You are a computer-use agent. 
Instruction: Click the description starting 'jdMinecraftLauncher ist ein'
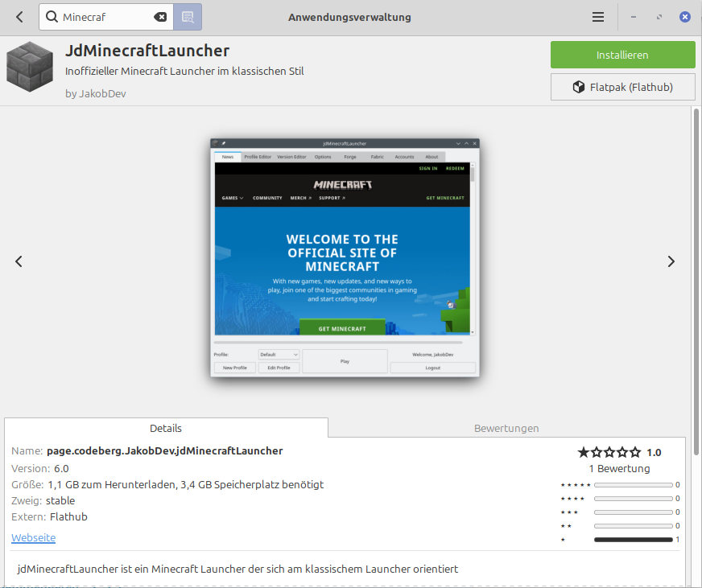tap(237, 569)
